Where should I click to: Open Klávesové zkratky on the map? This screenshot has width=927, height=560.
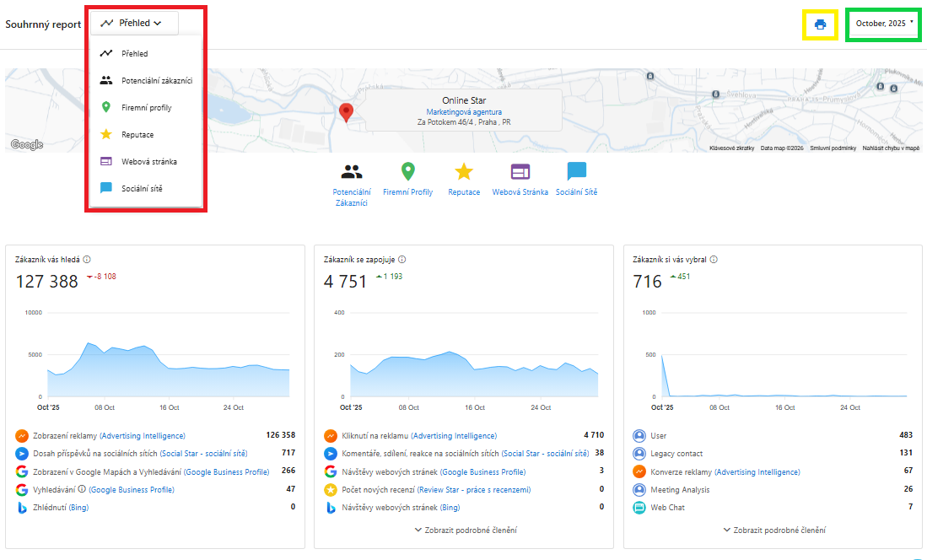(732, 148)
